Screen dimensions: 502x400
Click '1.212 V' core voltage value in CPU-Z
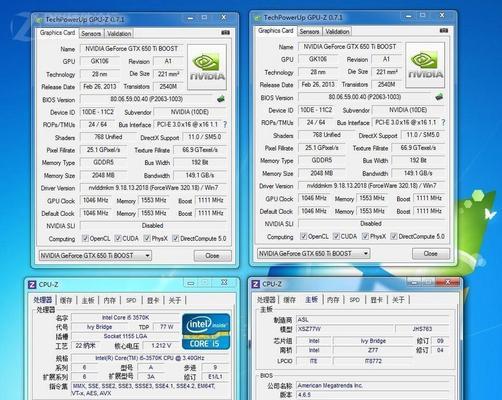click(161, 346)
